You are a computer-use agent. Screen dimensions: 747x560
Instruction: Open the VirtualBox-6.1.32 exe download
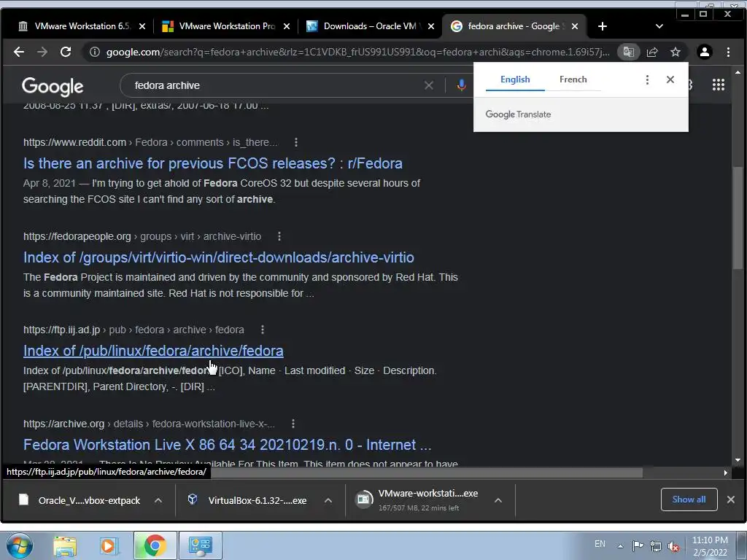pos(248,500)
